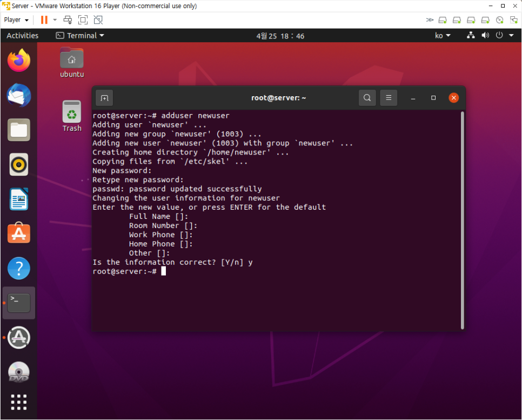Pause the VM with the orange pause button
Viewport: 522px width, 420px height.
click(x=44, y=20)
